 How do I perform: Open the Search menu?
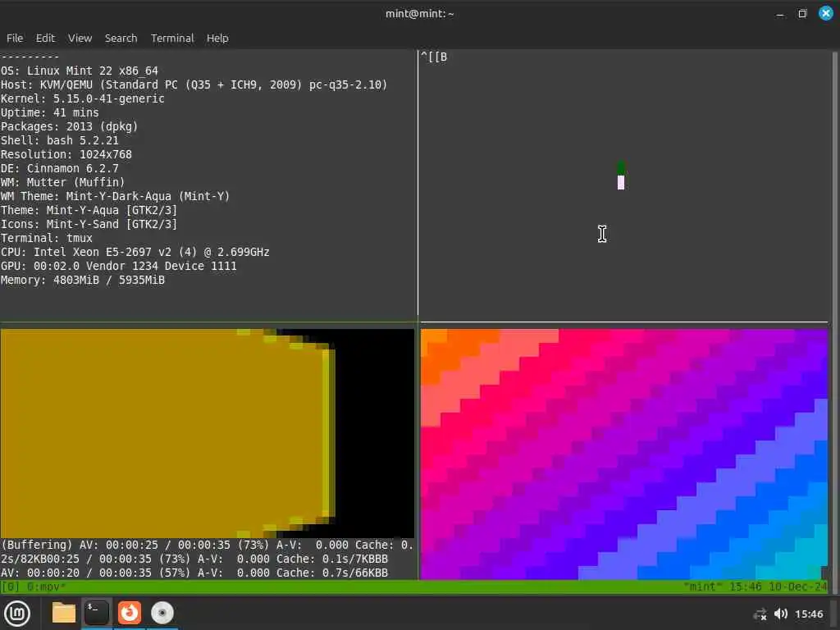pos(121,38)
